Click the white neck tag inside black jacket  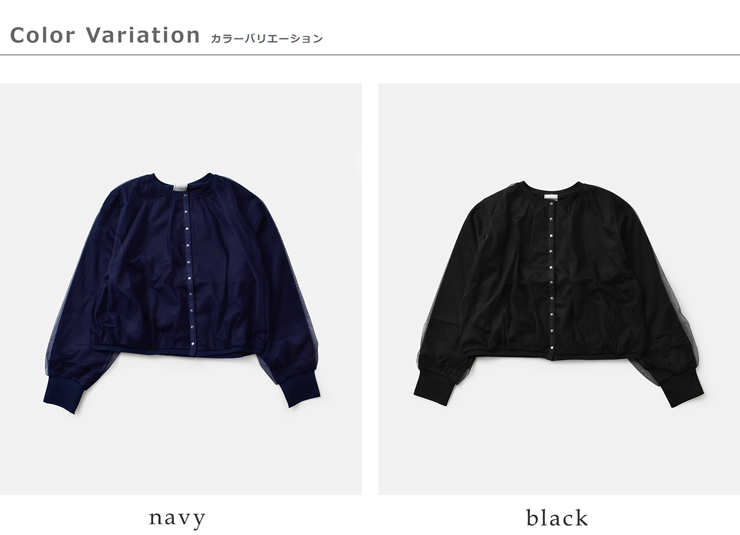[551, 197]
